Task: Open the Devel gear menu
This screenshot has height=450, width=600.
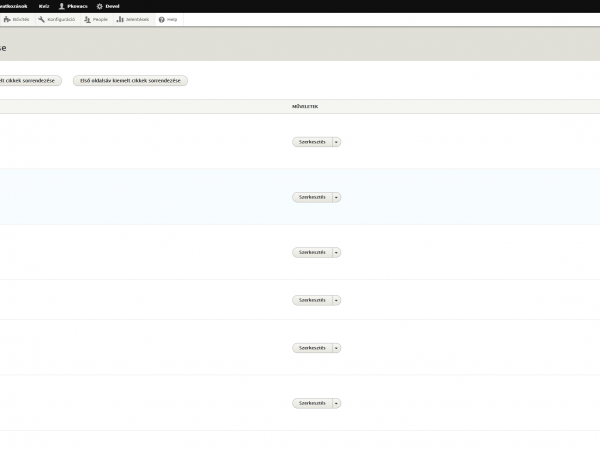Action: coord(106,6)
